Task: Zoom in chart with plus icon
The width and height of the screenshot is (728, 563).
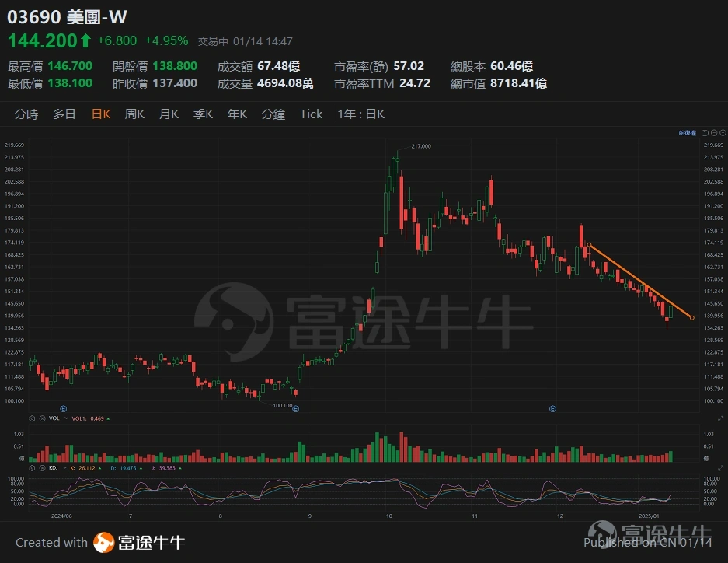Action: [x=723, y=133]
